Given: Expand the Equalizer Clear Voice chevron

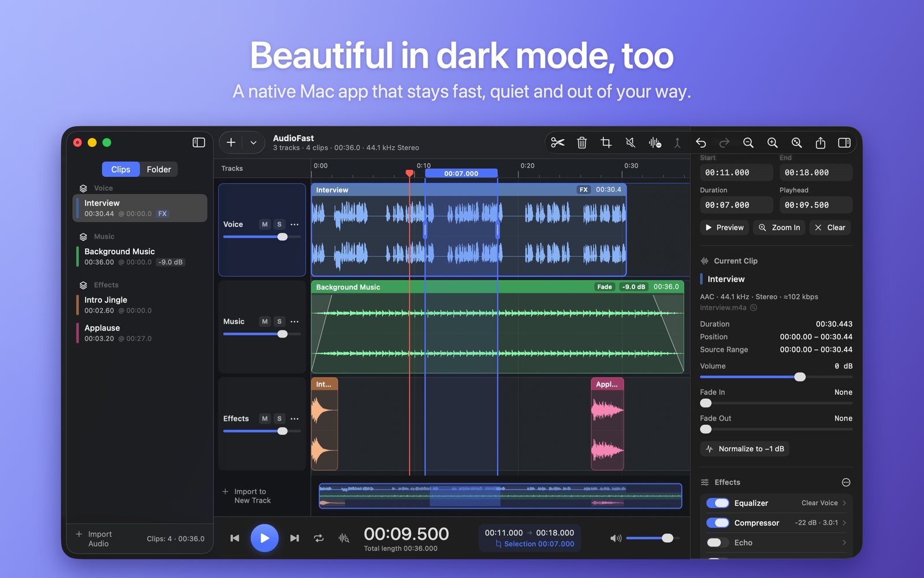Looking at the screenshot, I should (844, 503).
